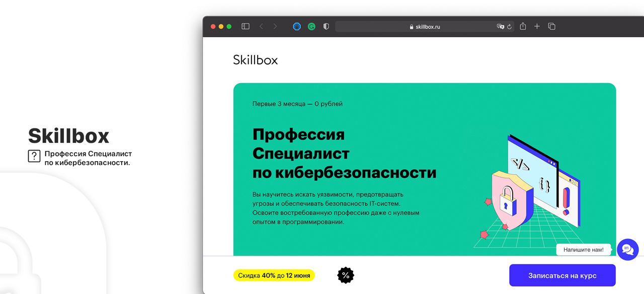Image resolution: width=644 pixels, height=294 pixels.
Task: Click the 'Скидка 40% до 12 июня' label
Action: pos(274,275)
